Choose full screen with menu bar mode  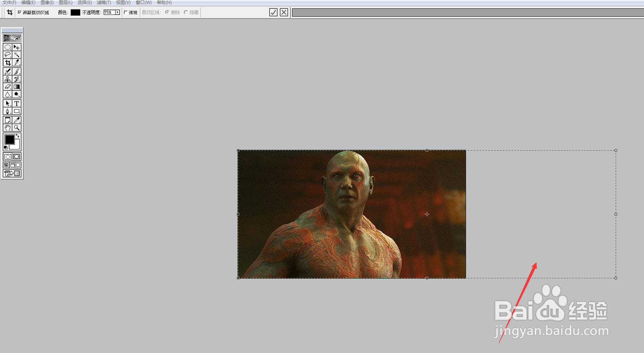click(x=12, y=165)
